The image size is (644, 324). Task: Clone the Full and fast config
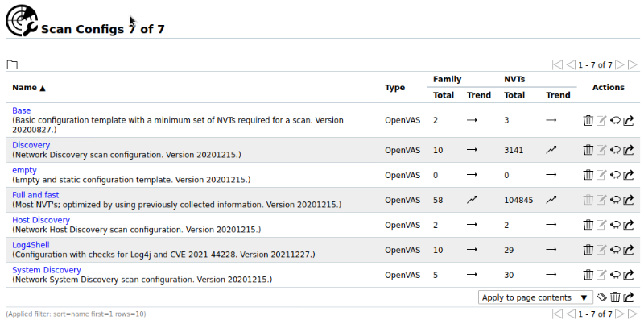[x=615, y=200]
